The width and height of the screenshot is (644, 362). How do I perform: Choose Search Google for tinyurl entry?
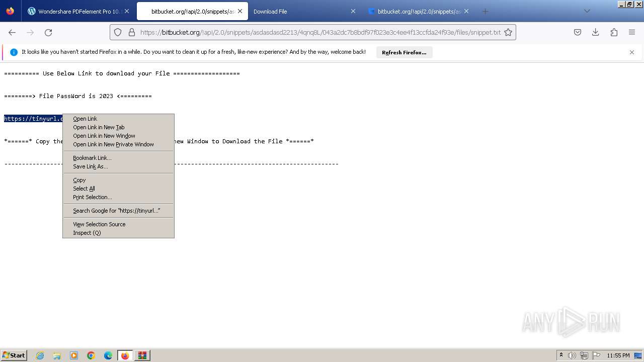coord(118,211)
